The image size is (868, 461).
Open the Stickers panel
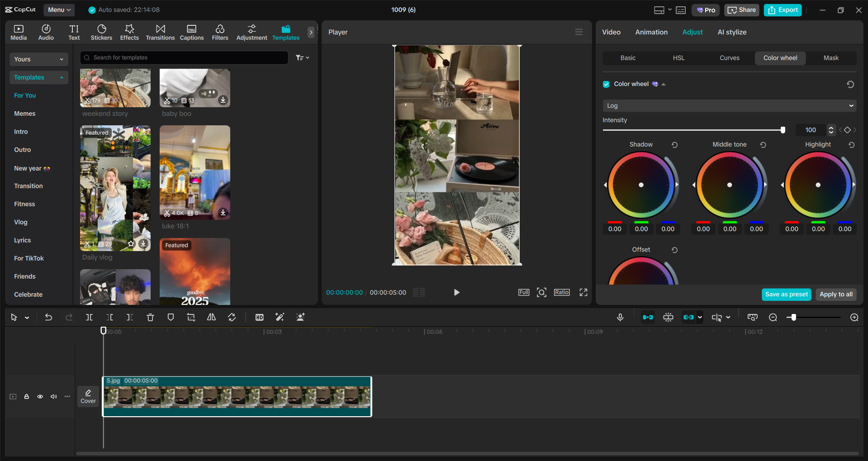(x=101, y=32)
